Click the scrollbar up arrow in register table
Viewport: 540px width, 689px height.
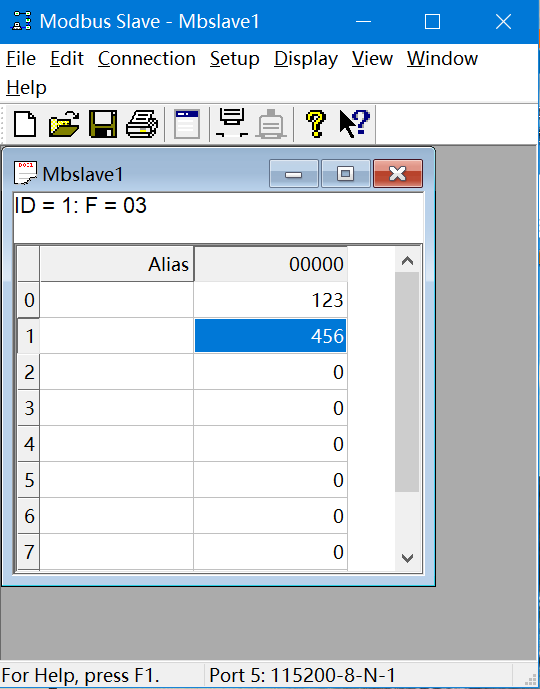[407, 261]
